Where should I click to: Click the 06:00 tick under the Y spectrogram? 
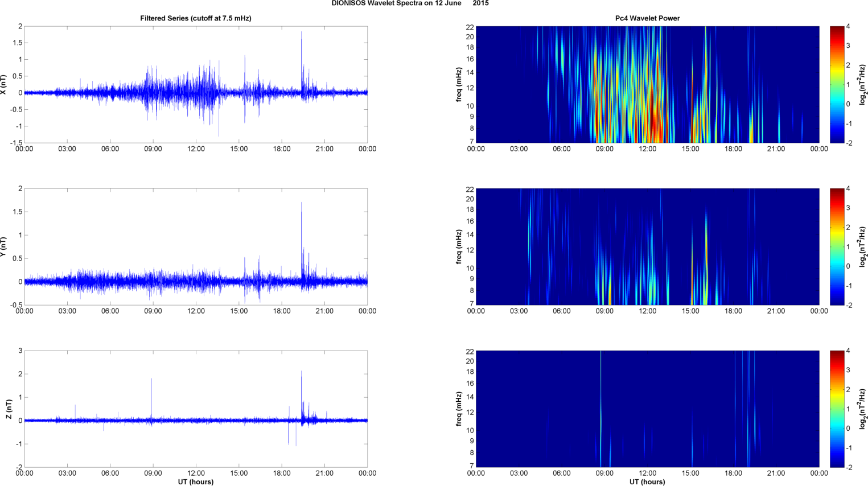pyautogui.click(x=562, y=311)
